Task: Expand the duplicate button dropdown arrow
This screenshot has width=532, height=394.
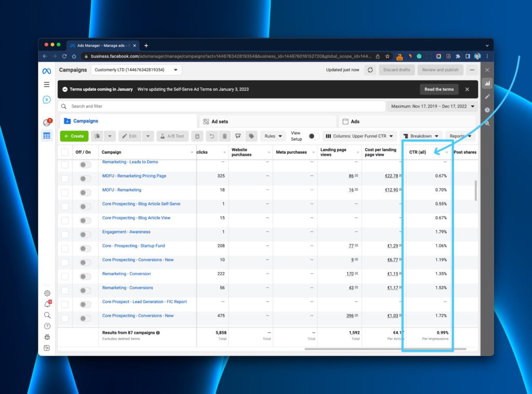Action: 110,136
